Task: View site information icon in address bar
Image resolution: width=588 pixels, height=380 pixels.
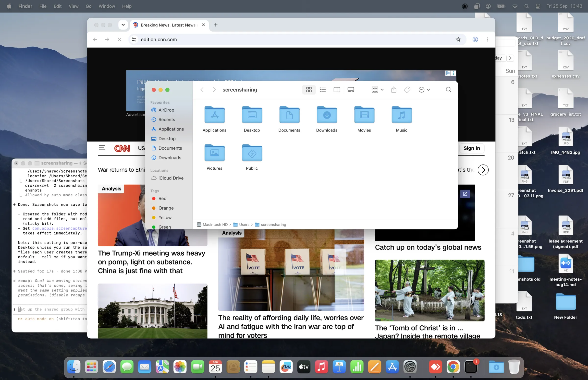Action: 134,39
